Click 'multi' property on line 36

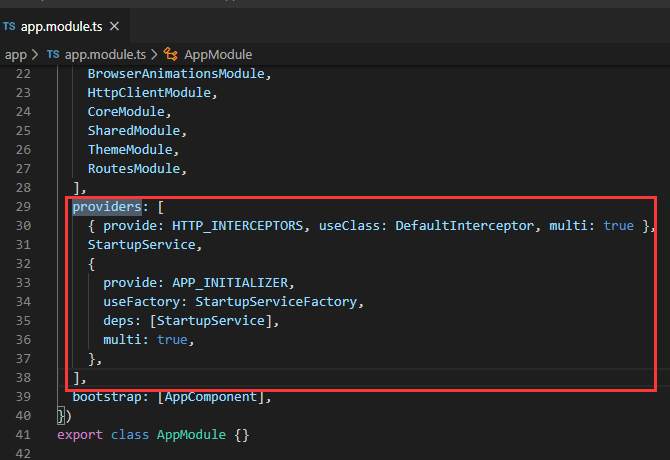tap(122, 340)
